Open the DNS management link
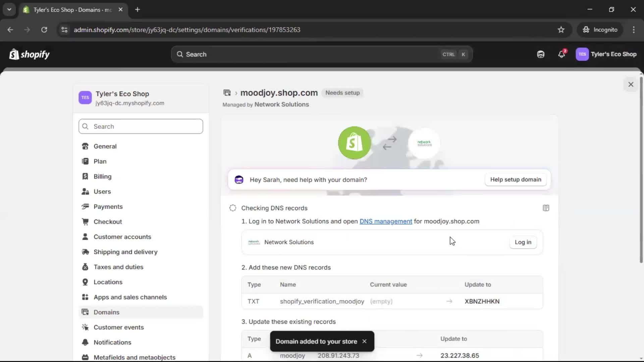 tap(386, 221)
